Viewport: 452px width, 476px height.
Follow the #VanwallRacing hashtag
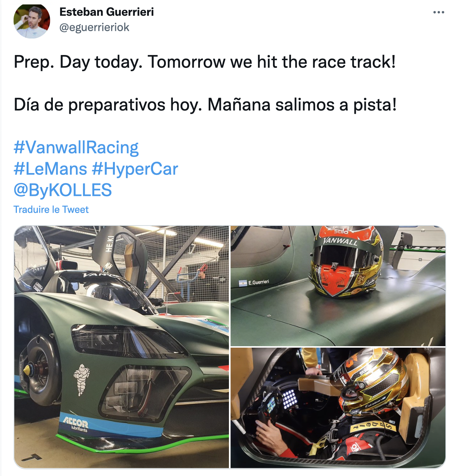(x=76, y=147)
